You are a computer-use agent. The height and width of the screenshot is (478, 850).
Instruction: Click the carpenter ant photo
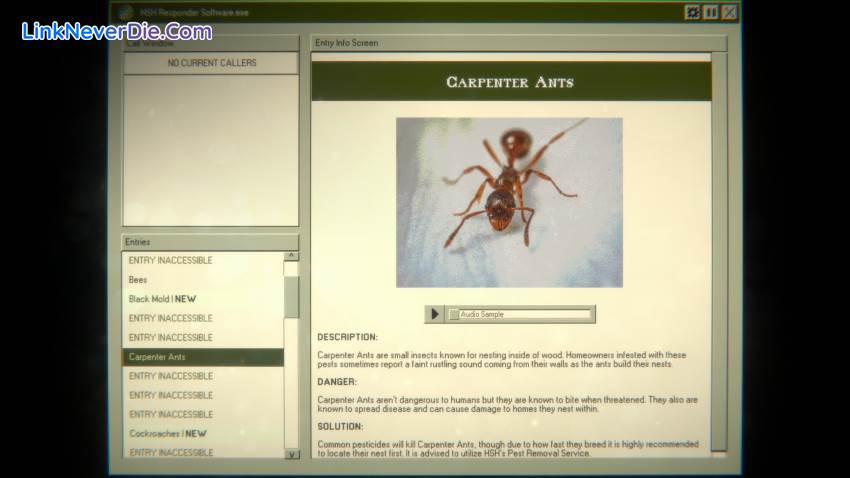(x=509, y=202)
